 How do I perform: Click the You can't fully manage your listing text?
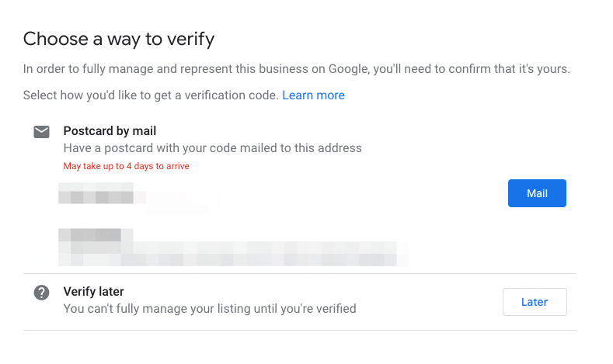tap(210, 309)
